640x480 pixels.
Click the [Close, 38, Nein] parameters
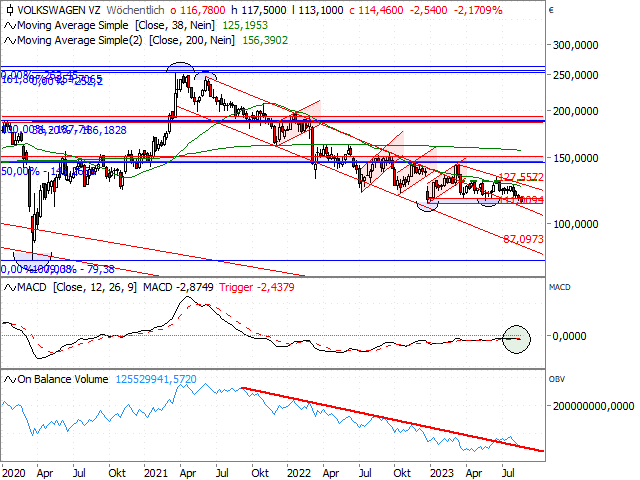click(175, 25)
